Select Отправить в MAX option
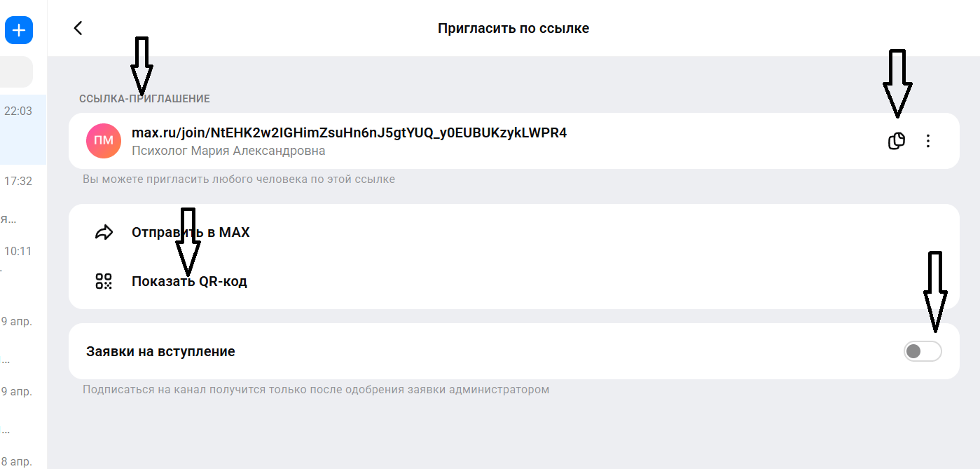The image size is (980, 469). point(191,232)
